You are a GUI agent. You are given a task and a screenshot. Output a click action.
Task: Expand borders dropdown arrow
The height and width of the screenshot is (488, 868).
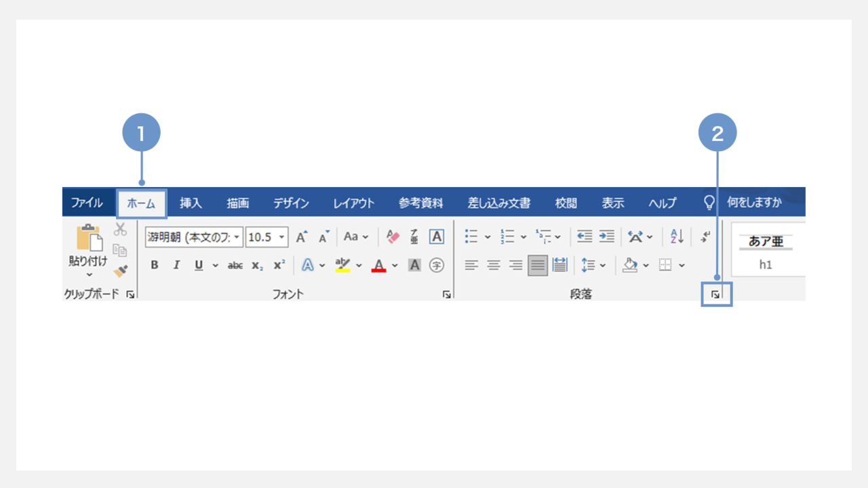(682, 266)
